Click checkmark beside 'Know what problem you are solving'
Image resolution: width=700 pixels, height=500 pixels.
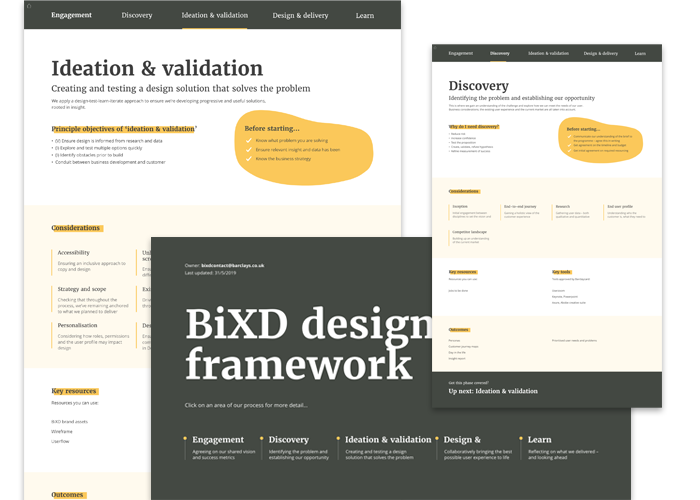[249, 140]
